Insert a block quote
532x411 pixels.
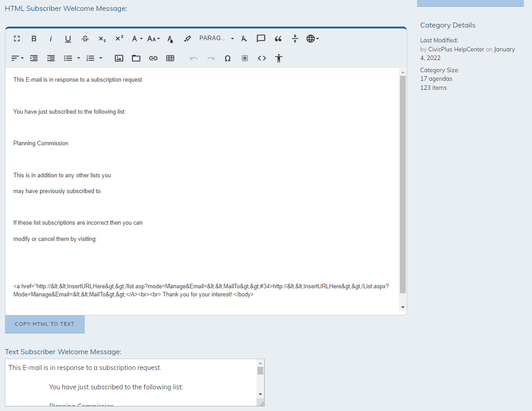point(278,39)
